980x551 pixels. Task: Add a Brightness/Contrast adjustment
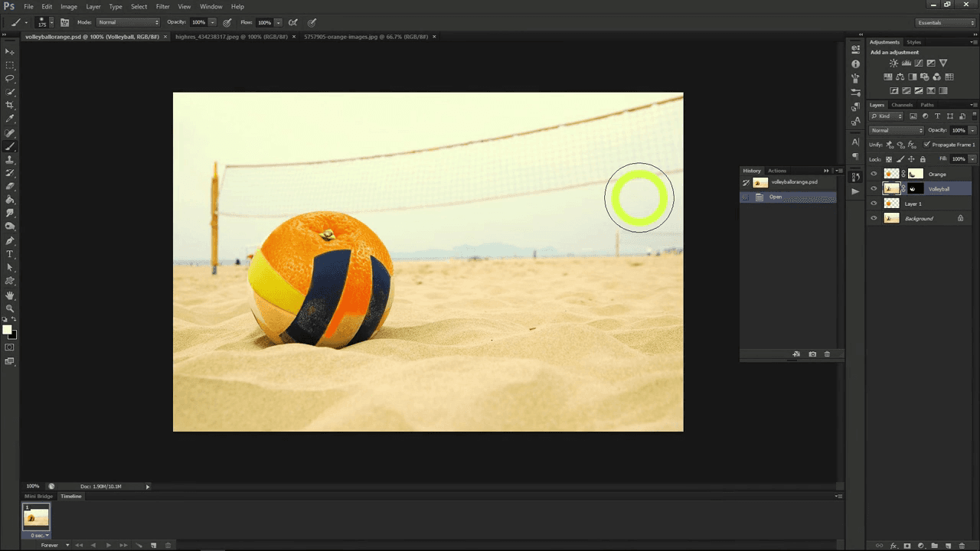[x=893, y=63]
